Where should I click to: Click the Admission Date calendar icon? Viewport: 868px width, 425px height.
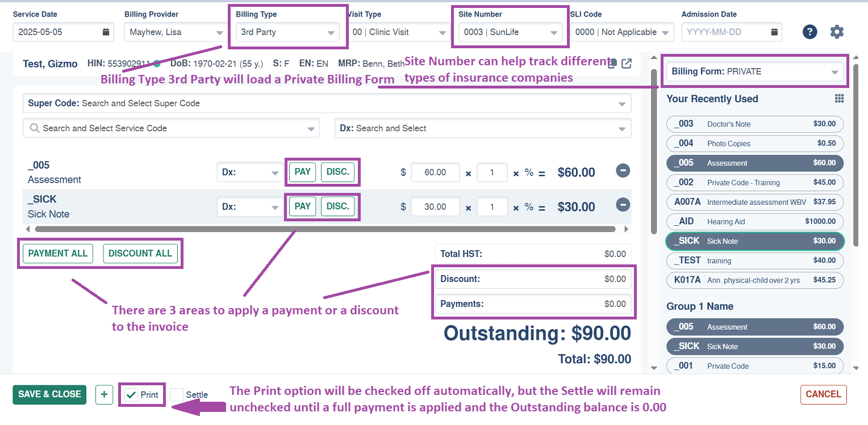(x=774, y=32)
